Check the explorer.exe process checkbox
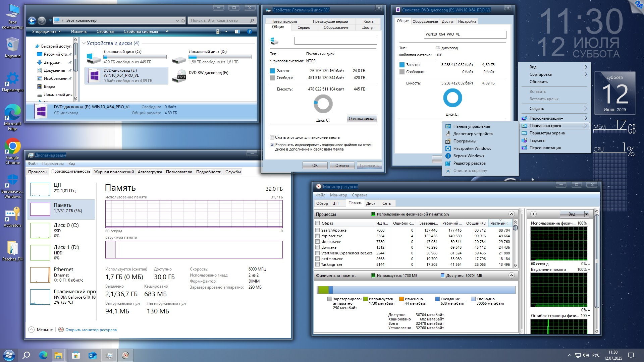644x362 pixels. [x=317, y=236]
